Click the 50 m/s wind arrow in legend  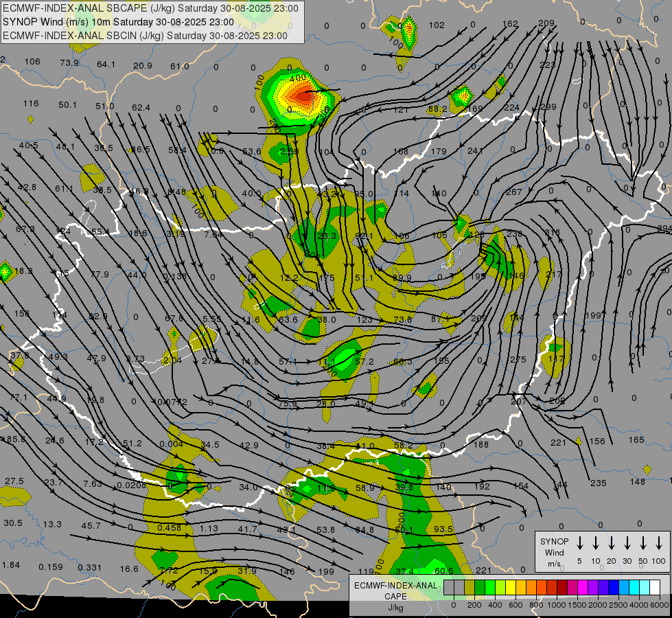[643, 543]
